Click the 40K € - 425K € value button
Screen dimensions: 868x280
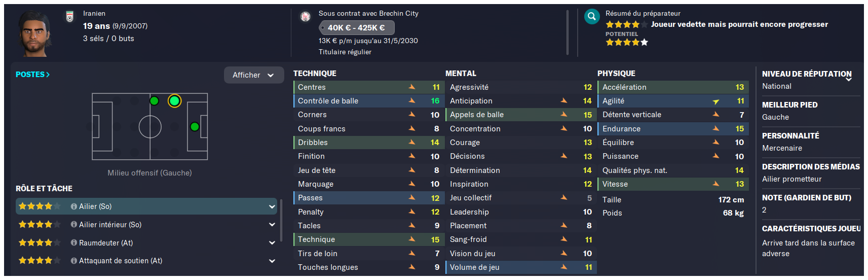[356, 28]
